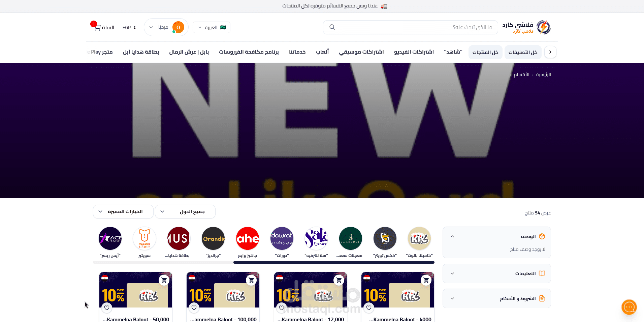Screen dimensions: 644x322
Task: Expand the التعليمات instructions section
Action: (x=497, y=273)
